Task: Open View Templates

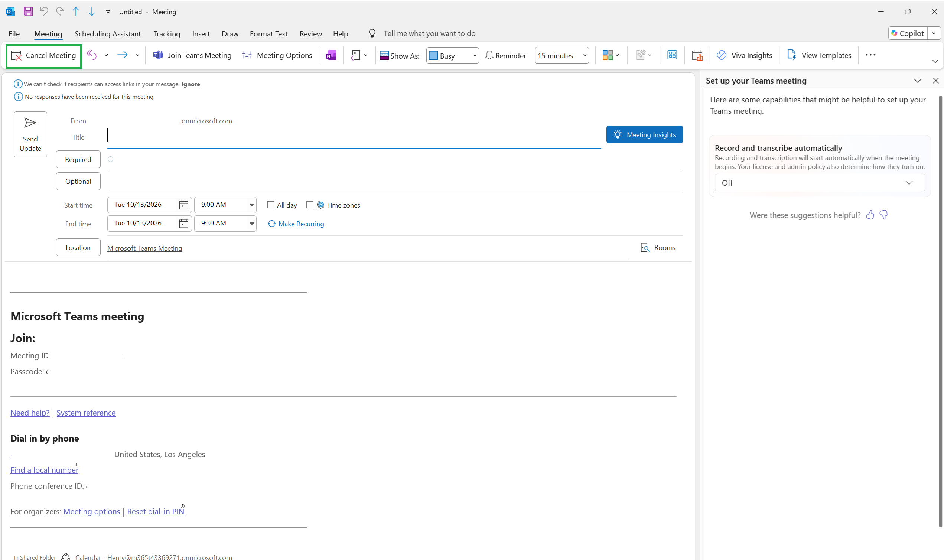Action: click(x=819, y=55)
